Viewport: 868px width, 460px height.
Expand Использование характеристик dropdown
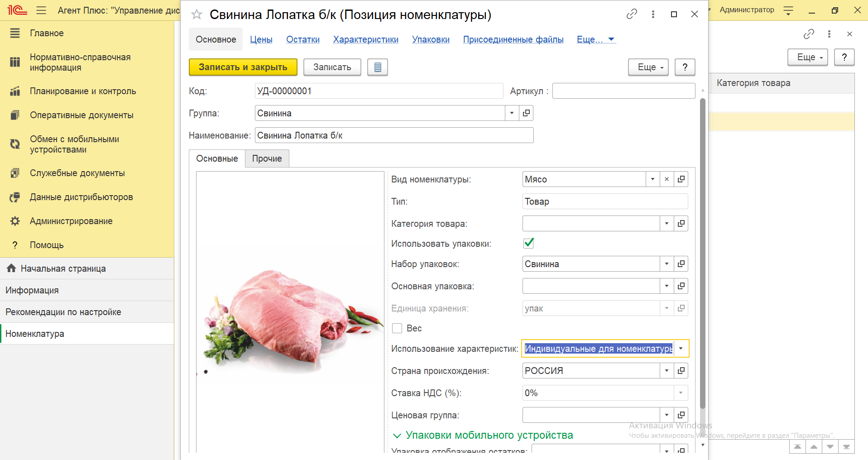pyautogui.click(x=681, y=349)
